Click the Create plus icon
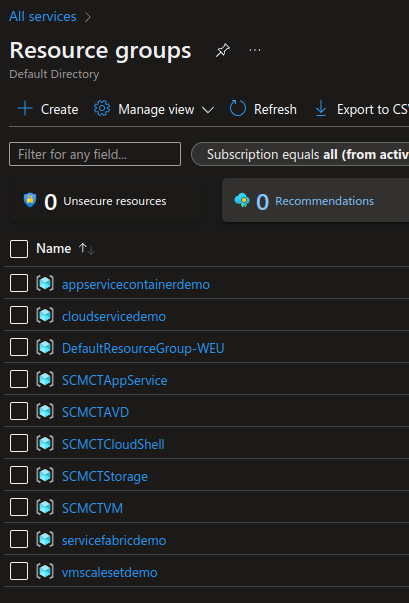This screenshot has width=409, height=603. pyautogui.click(x=25, y=109)
